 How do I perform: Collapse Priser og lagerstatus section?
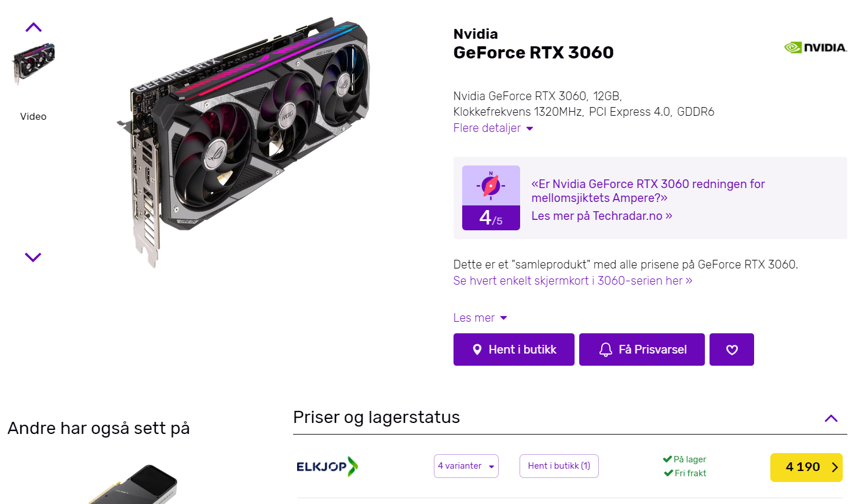click(x=831, y=418)
